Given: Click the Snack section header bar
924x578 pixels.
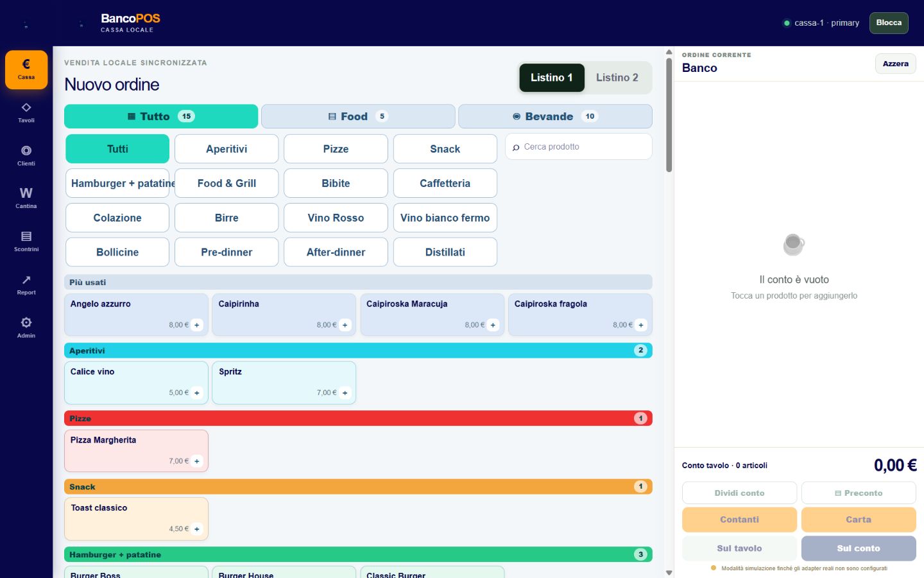Looking at the screenshot, I should (x=358, y=487).
